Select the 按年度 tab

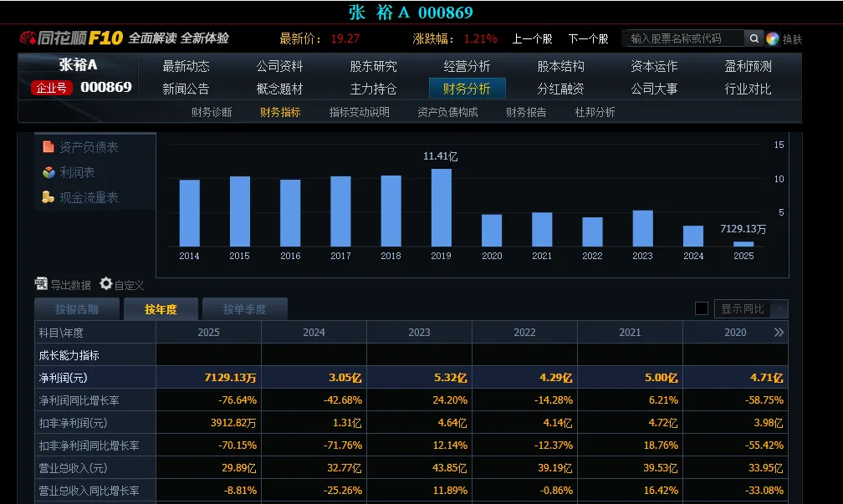coord(161,309)
